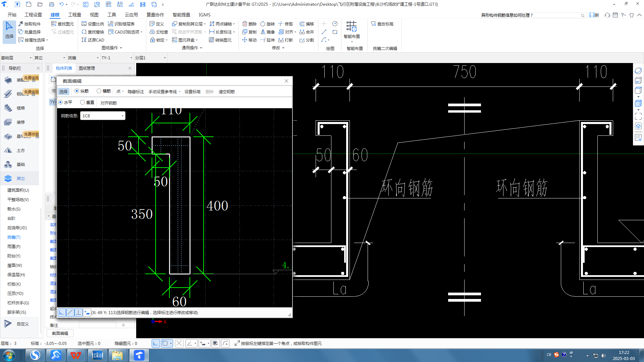This screenshot has height=362, width=644.
Task: Click the 拾取构件 pick component icon
Action: tap(21, 24)
